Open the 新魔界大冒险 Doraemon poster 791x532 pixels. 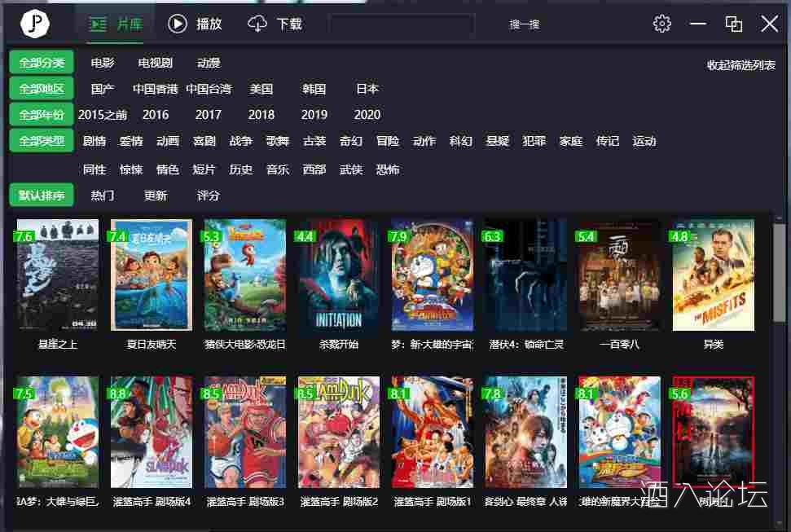(x=619, y=432)
